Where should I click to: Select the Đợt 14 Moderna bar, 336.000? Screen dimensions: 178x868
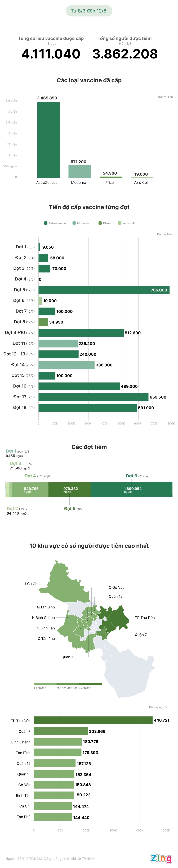[x=66, y=365]
